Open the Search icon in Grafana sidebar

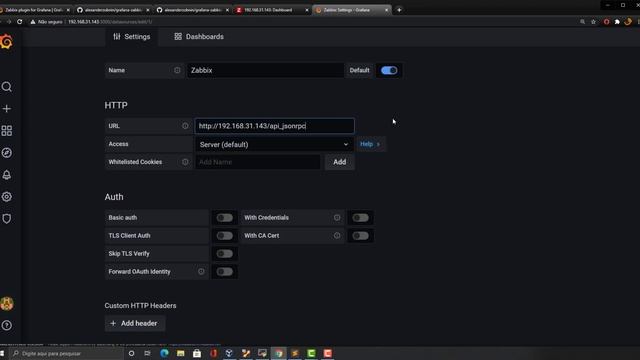tap(7, 87)
